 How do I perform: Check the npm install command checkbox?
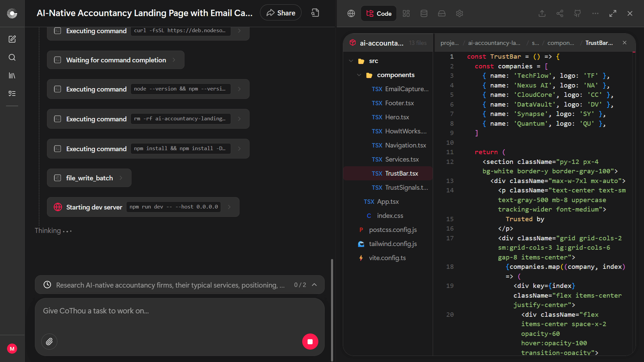(57, 148)
